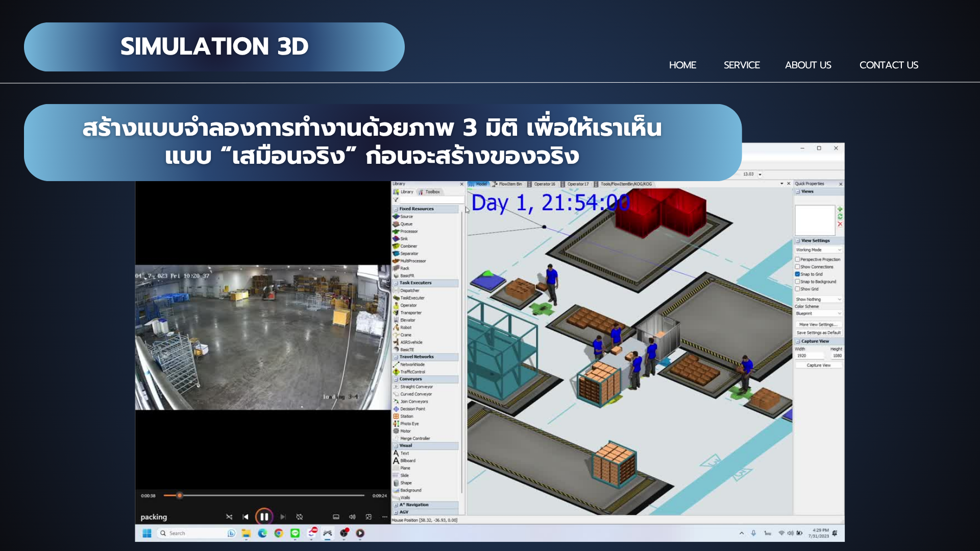Select NetworkNode under Travel Networks
Screen dimensions: 980x551
409,364
